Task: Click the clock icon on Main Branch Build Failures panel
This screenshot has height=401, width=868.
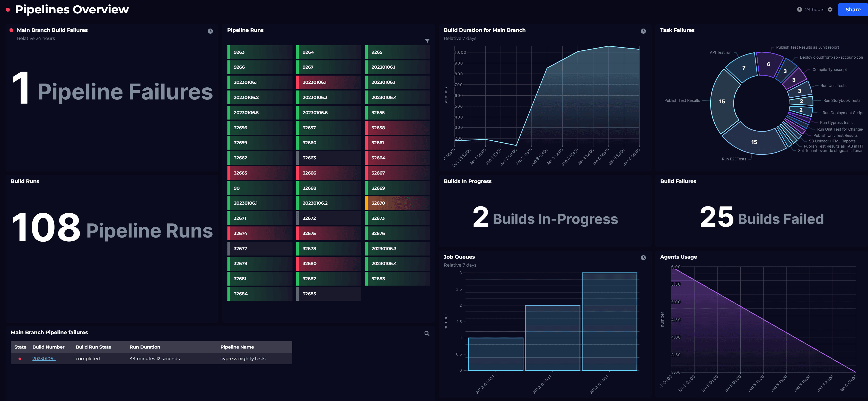Action: pos(210,31)
